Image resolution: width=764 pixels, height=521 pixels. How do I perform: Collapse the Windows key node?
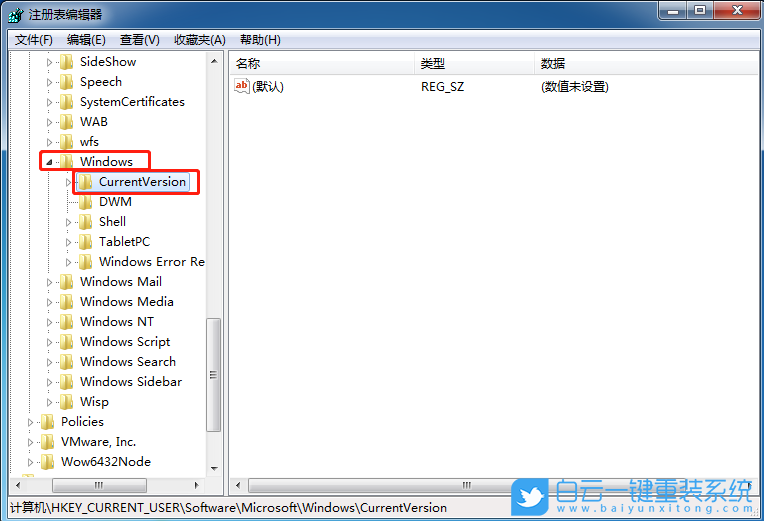pos(49,162)
